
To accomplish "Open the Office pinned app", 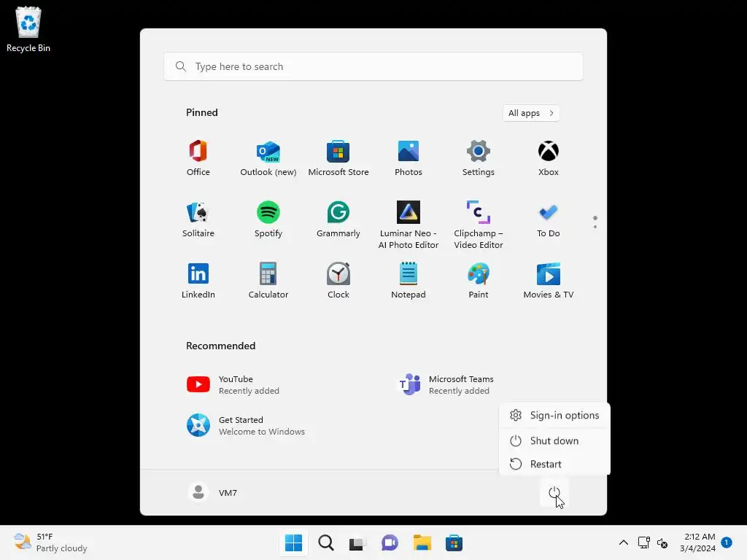I will point(198,158).
